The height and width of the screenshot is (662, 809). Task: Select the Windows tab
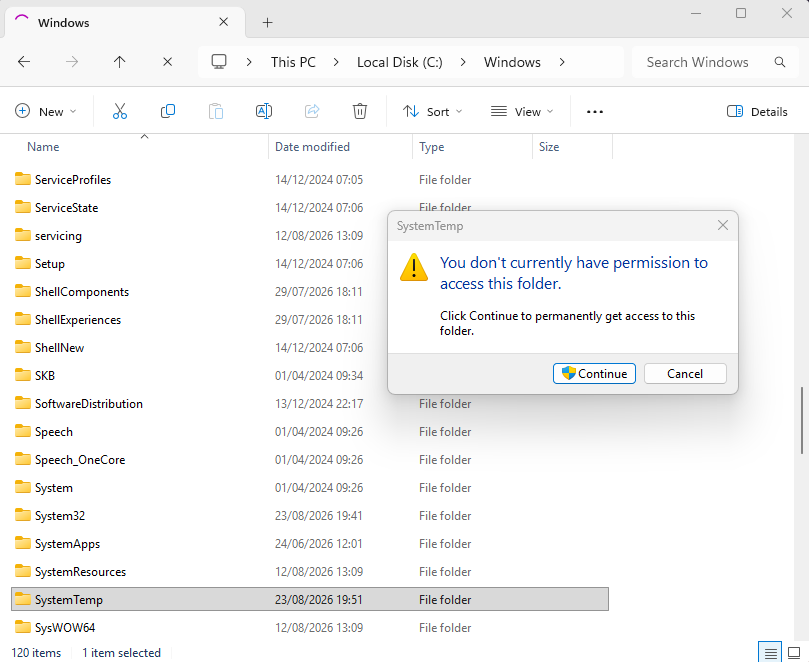coord(125,22)
